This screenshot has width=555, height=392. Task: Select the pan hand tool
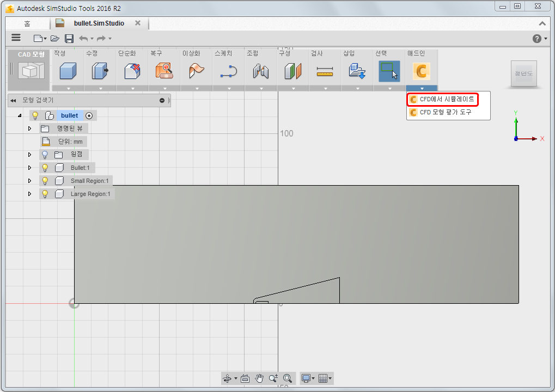point(259,378)
